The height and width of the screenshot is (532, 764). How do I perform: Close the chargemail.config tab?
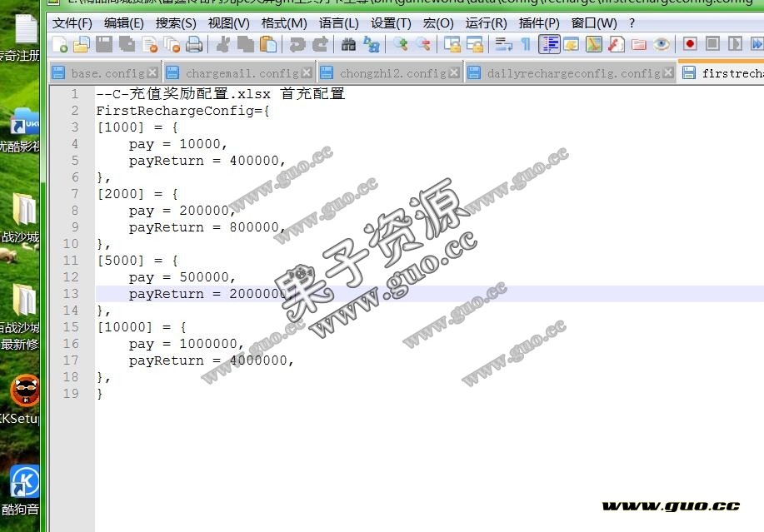307,73
